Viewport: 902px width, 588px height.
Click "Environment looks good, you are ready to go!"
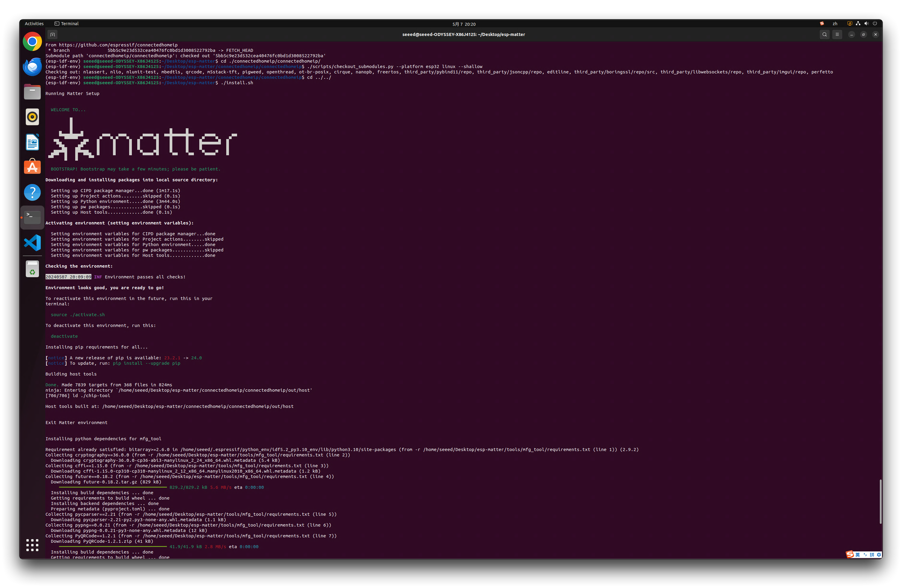[x=105, y=288]
